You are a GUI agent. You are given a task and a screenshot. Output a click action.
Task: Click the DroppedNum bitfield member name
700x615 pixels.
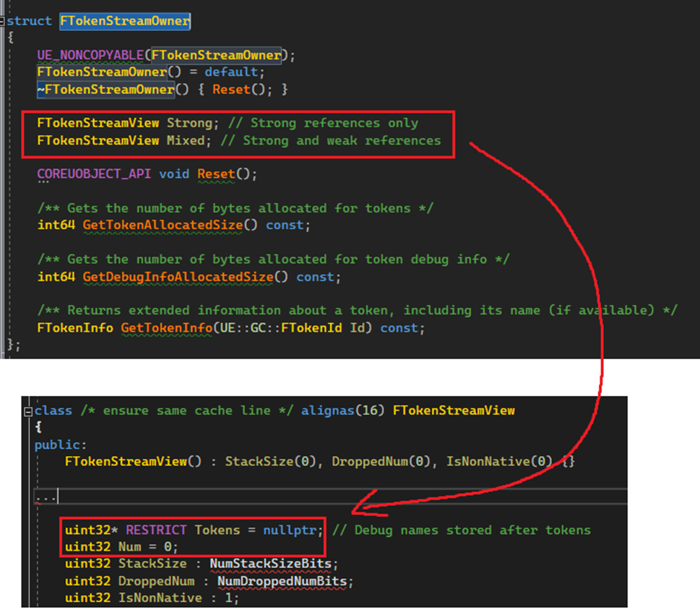156,582
